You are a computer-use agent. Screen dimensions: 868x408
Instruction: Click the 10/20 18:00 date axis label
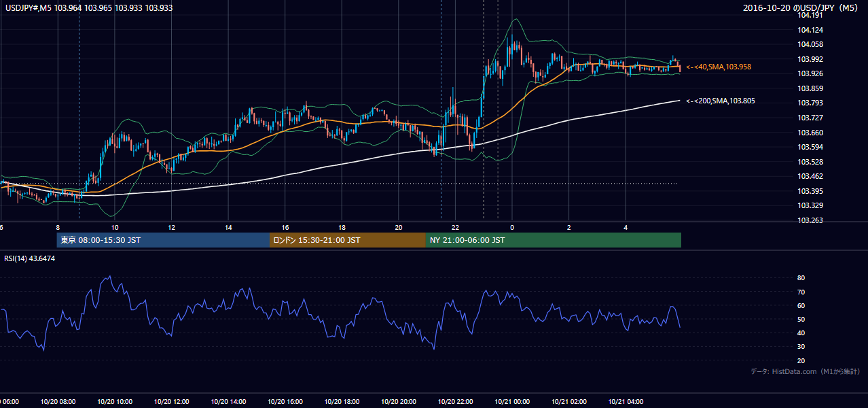342,402
